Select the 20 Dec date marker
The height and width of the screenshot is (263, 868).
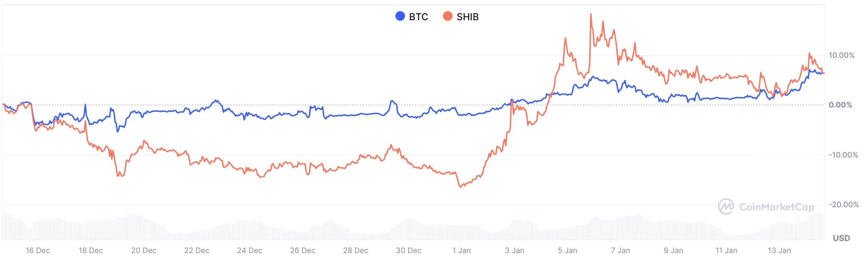click(144, 250)
